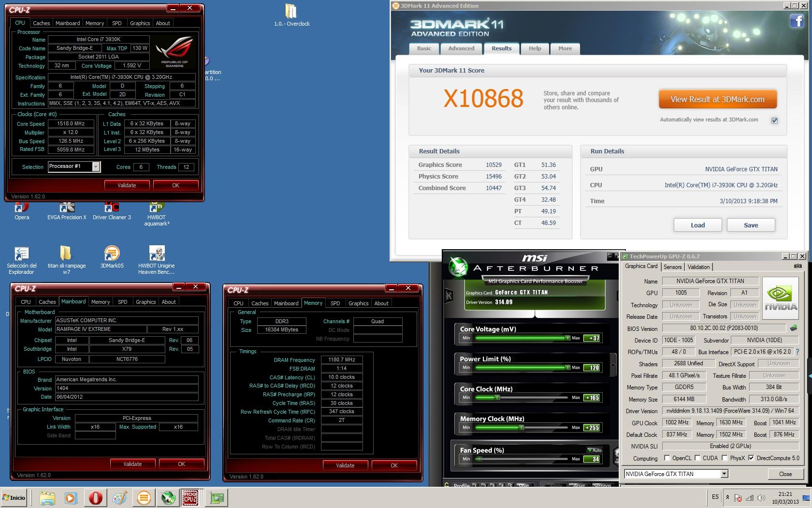Open Windows Explorer from the taskbar
The width and height of the screenshot is (812, 508).
(47, 498)
